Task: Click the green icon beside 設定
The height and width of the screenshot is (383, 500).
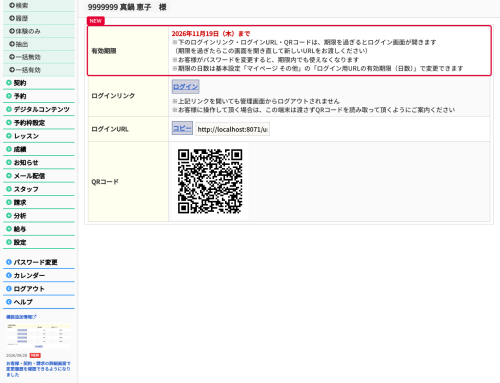Action: 9,242
